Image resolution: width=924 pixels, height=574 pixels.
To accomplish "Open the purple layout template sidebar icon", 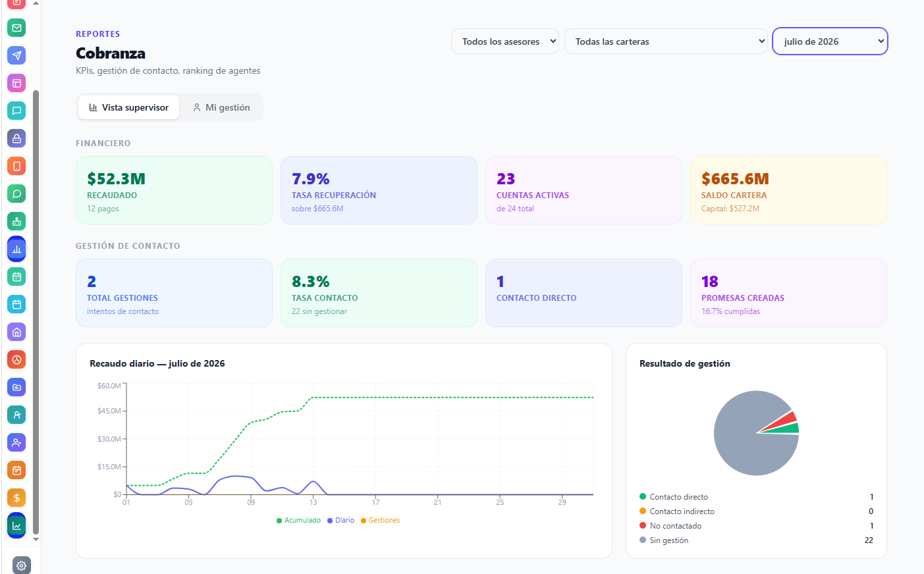I will (16, 83).
